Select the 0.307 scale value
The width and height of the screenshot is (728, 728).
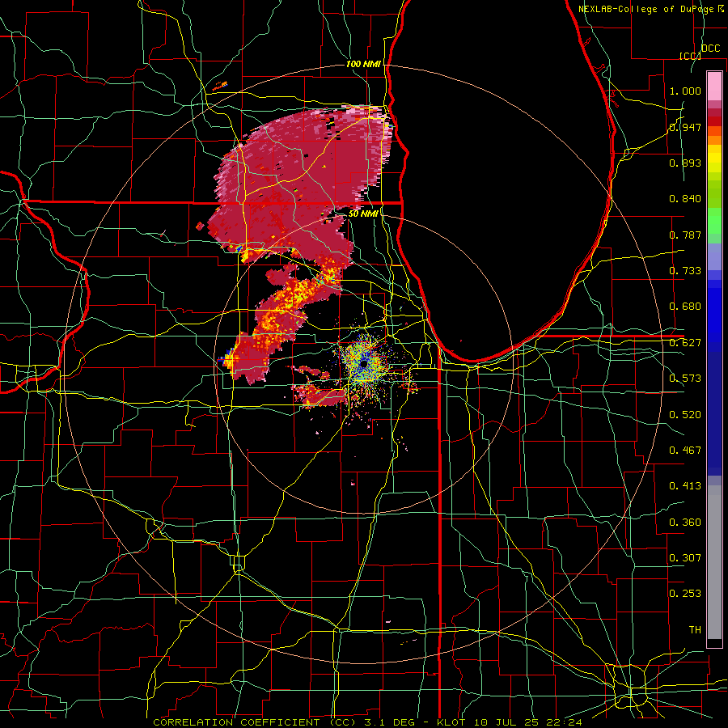click(685, 558)
